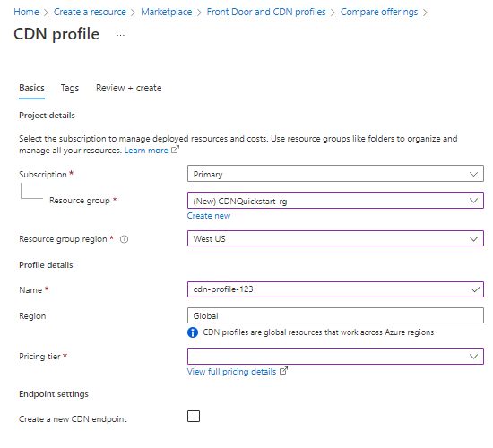Tick the Create a new CDN endpoint checkbox
Image resolution: width=493 pixels, height=448 pixels.
click(x=194, y=417)
